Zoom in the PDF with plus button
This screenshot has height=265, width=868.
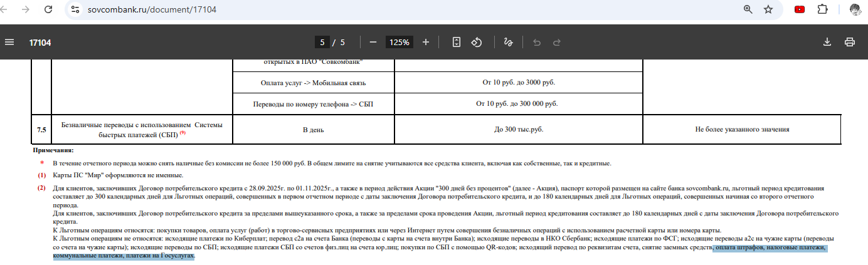click(426, 42)
